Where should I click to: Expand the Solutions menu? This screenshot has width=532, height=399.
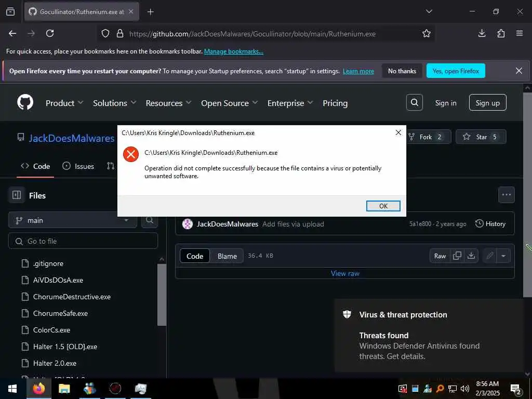click(115, 103)
